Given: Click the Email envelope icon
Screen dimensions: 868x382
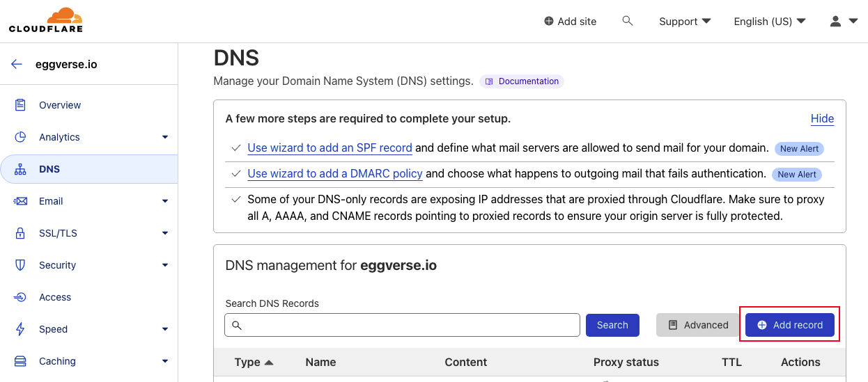Looking at the screenshot, I should (x=20, y=201).
